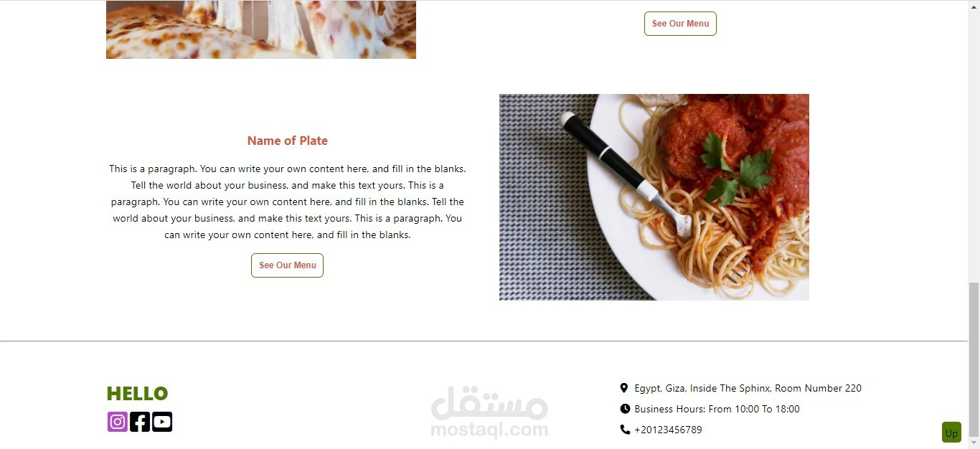The width and height of the screenshot is (980, 449).
Task: Click the phone handset icon in the footer
Action: [625, 430]
